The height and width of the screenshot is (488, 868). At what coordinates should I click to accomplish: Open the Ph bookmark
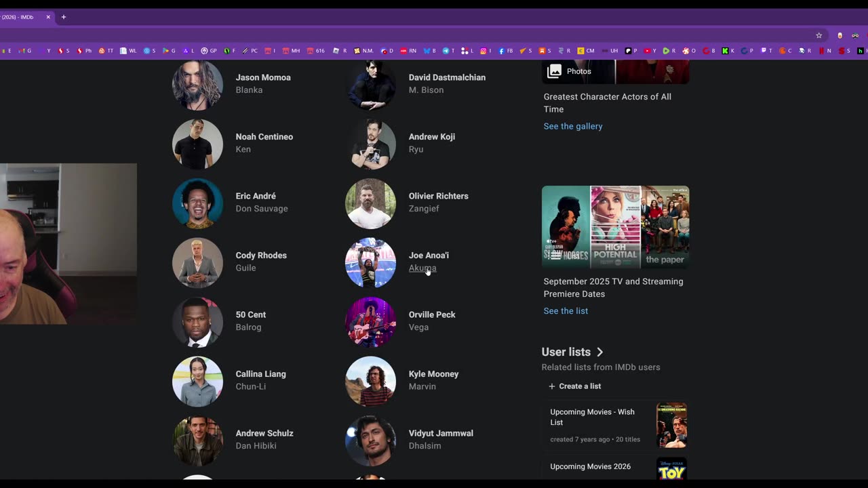pos(84,51)
